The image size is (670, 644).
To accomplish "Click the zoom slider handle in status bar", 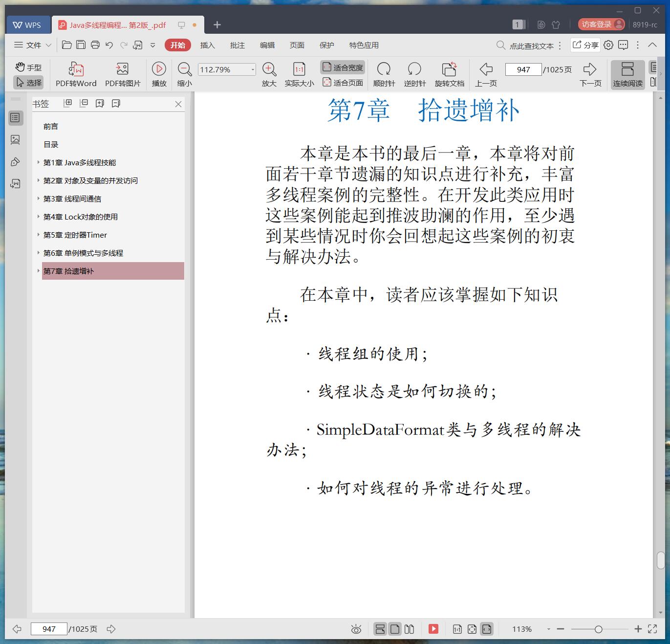I will coord(598,629).
